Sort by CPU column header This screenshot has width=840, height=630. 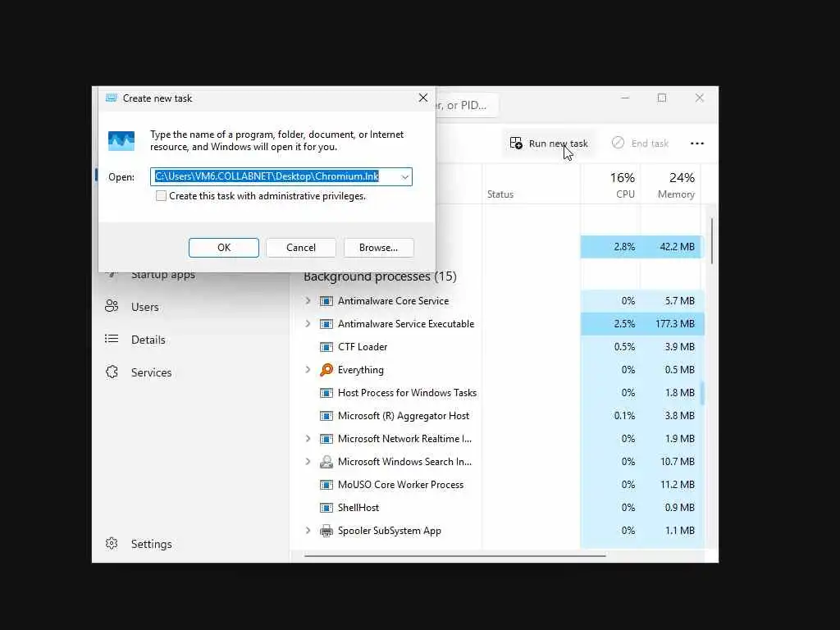click(x=610, y=185)
